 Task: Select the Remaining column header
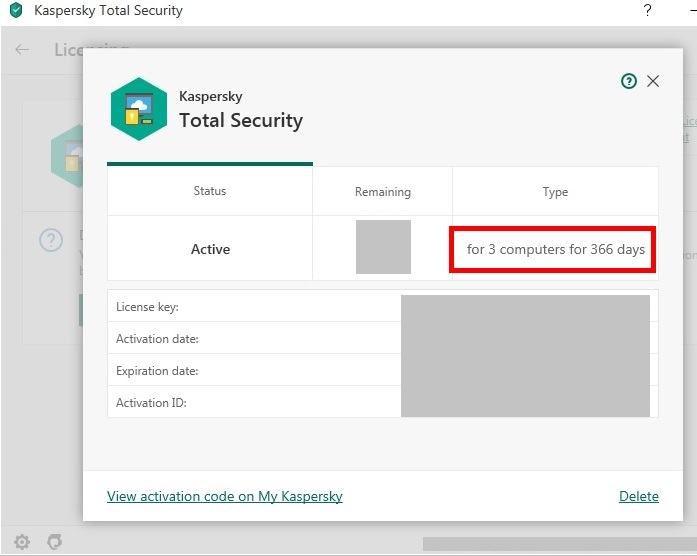tap(383, 192)
